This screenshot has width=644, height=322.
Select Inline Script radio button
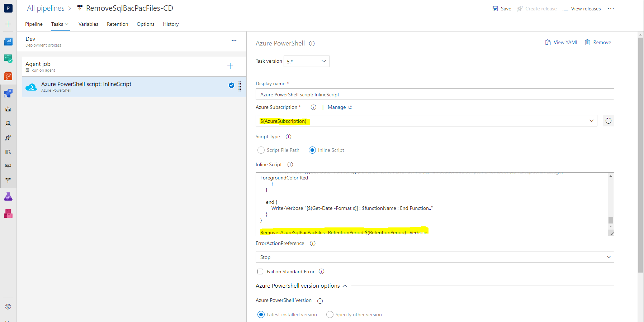(x=312, y=150)
